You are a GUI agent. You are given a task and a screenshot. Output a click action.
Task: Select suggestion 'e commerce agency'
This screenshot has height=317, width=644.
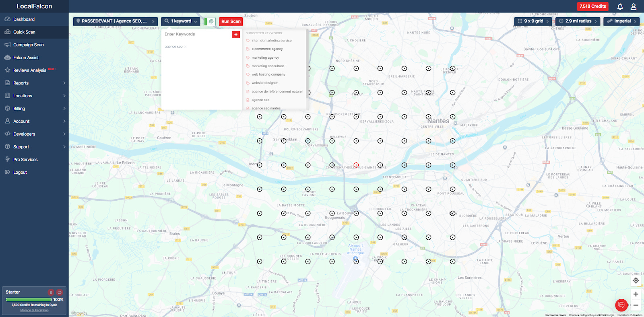click(x=267, y=49)
